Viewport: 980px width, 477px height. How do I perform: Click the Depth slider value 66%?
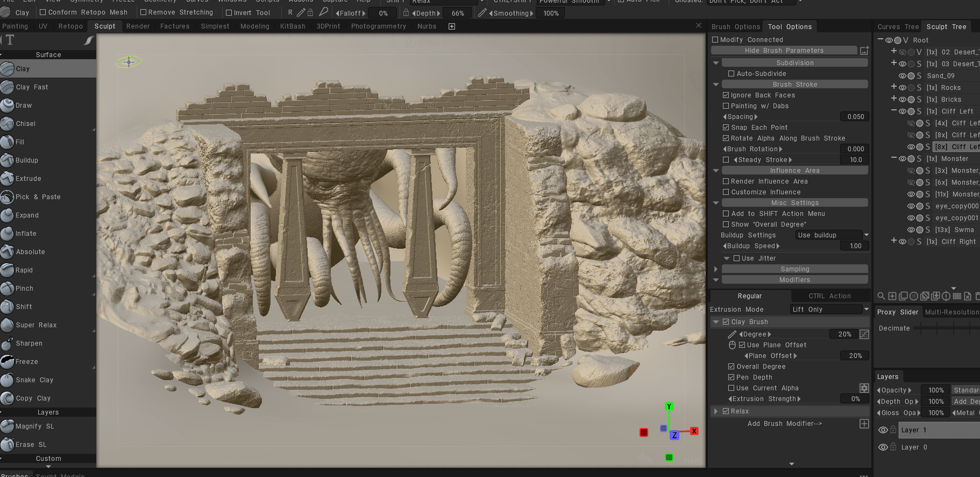point(458,13)
